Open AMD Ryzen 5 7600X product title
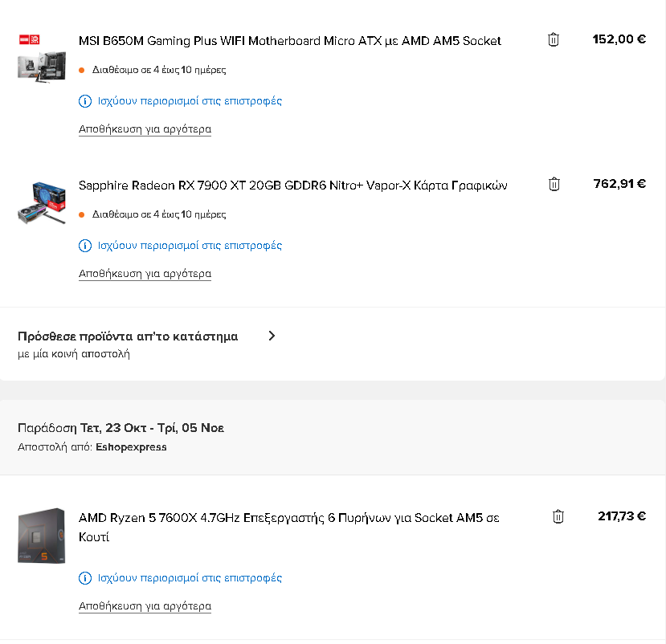 (289, 528)
